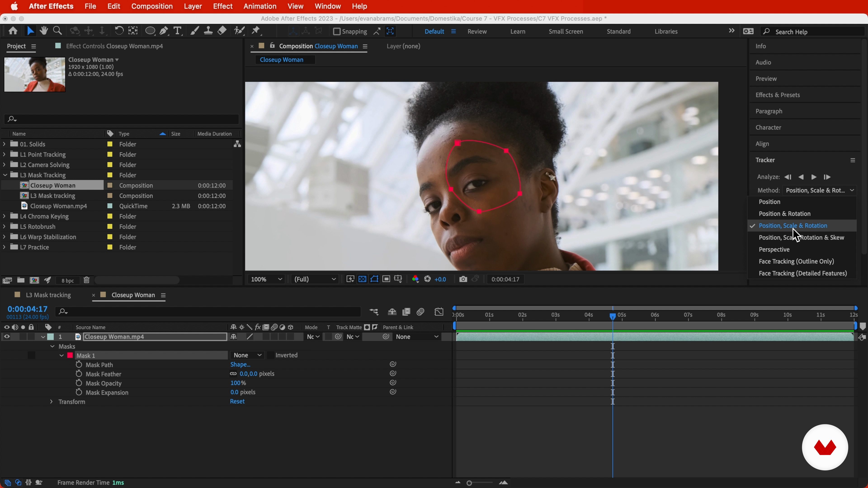The image size is (868, 488).
Task: Switch to the Review workspace
Action: click(477, 32)
